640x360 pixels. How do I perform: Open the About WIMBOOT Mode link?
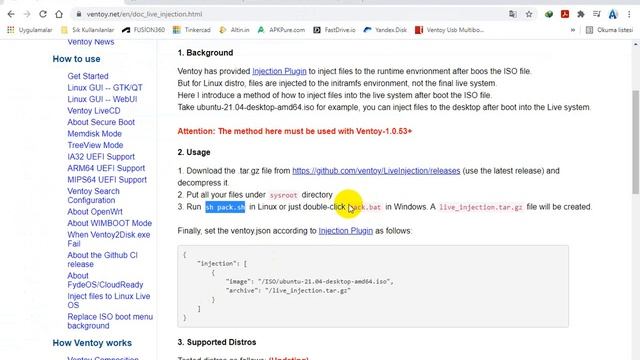tap(109, 223)
